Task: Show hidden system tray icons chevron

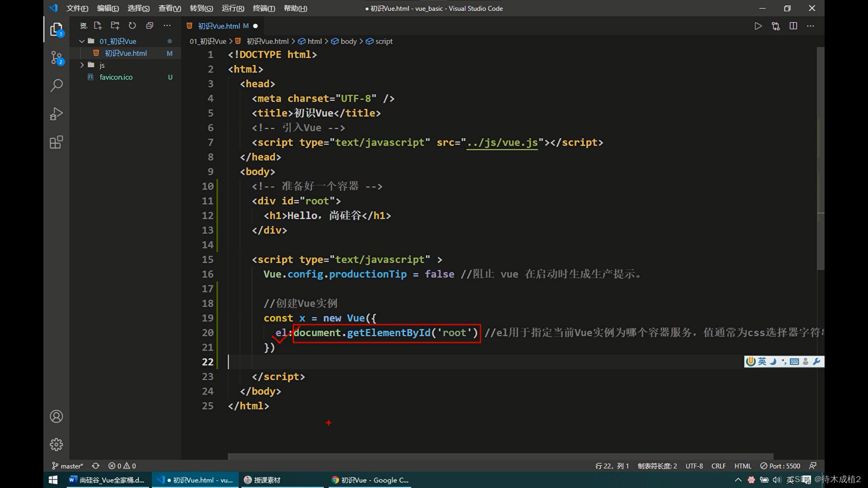Action: (738, 480)
